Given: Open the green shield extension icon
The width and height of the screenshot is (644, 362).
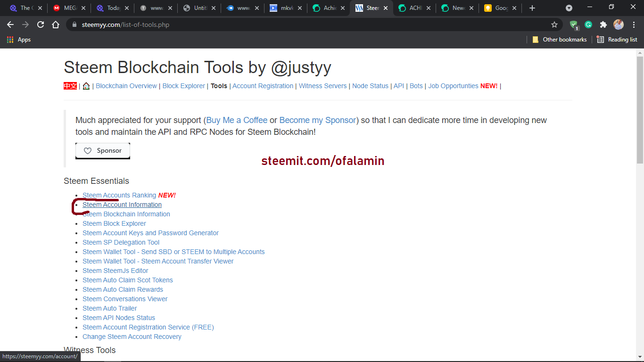Looking at the screenshot, I should pos(574,25).
